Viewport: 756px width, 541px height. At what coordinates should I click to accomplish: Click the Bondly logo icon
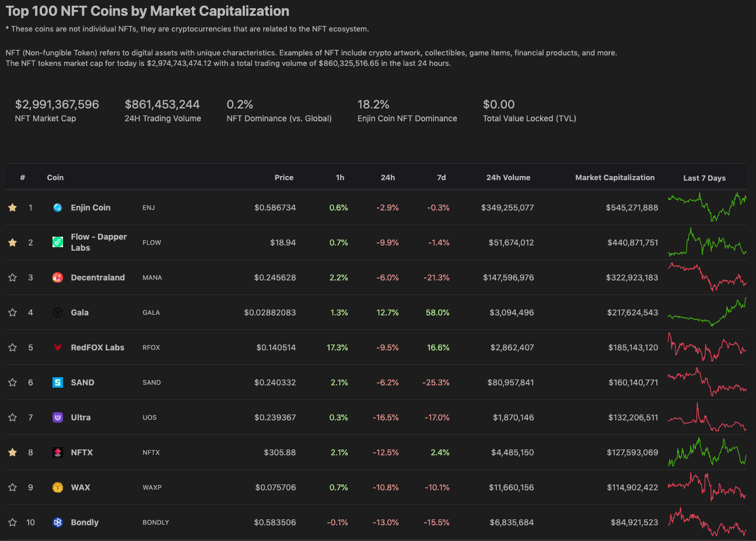(58, 522)
